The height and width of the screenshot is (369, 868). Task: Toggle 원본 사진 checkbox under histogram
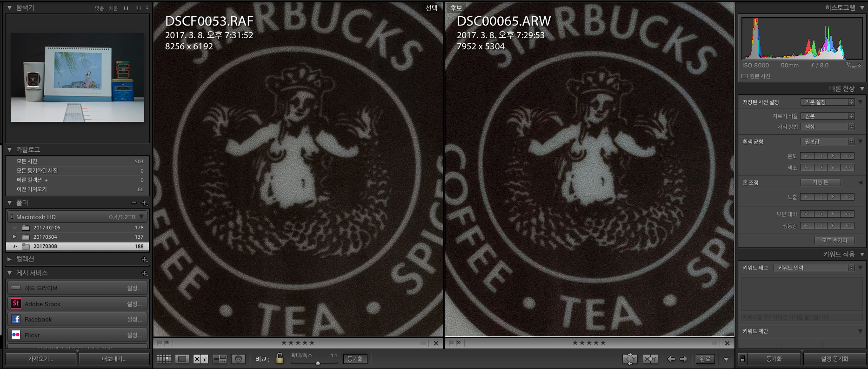click(x=745, y=76)
